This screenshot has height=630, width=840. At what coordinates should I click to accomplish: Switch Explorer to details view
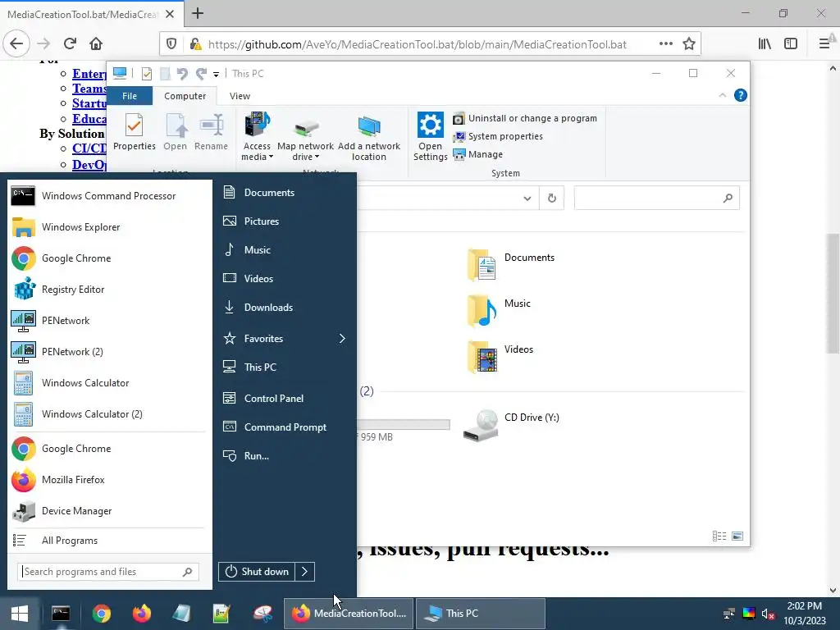pyautogui.click(x=719, y=536)
